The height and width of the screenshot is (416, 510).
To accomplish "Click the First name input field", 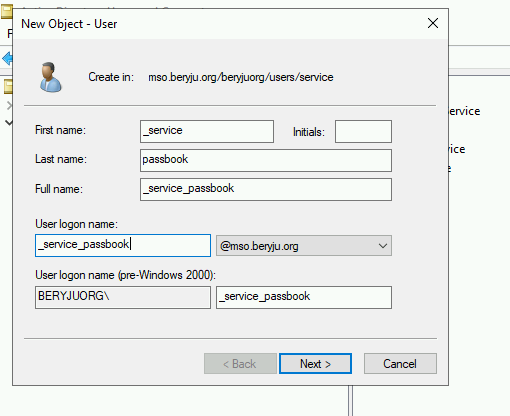I will click(x=207, y=131).
